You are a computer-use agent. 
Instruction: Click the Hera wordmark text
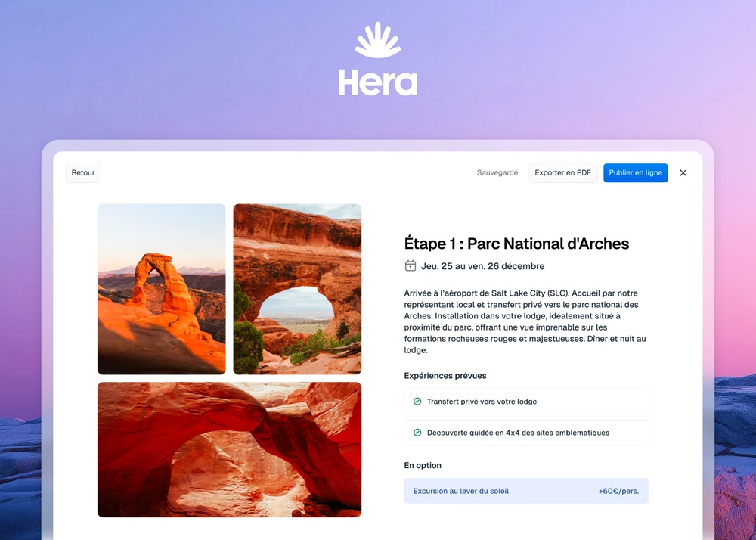tap(377, 82)
